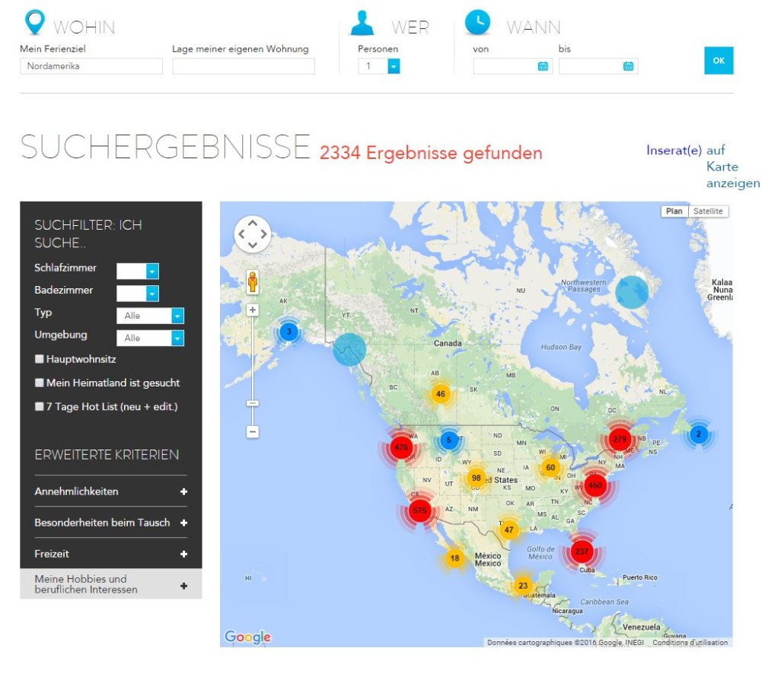Switch map to Plan view
This screenshot has height=674, width=784.
[x=674, y=211]
